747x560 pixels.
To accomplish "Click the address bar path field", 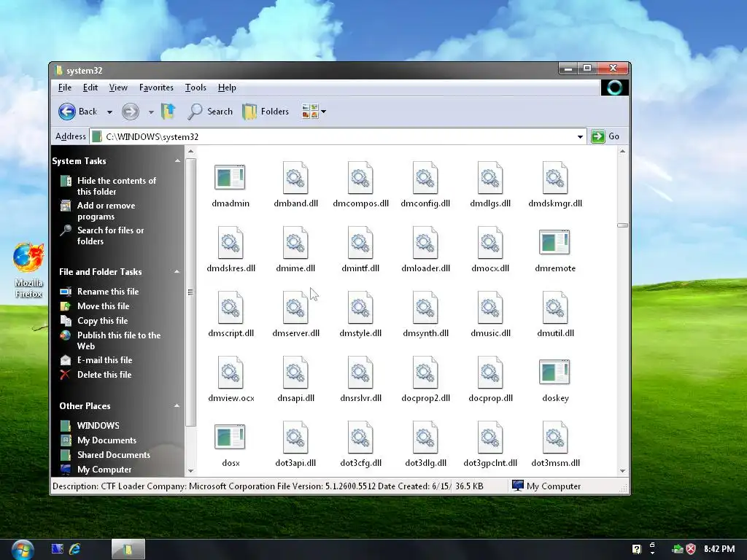I will [x=338, y=136].
